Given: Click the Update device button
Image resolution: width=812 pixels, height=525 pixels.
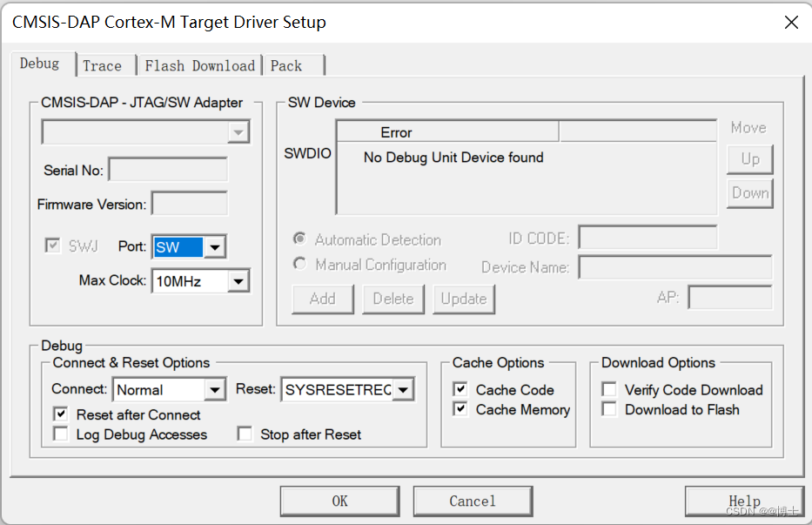Looking at the screenshot, I should point(464,299).
